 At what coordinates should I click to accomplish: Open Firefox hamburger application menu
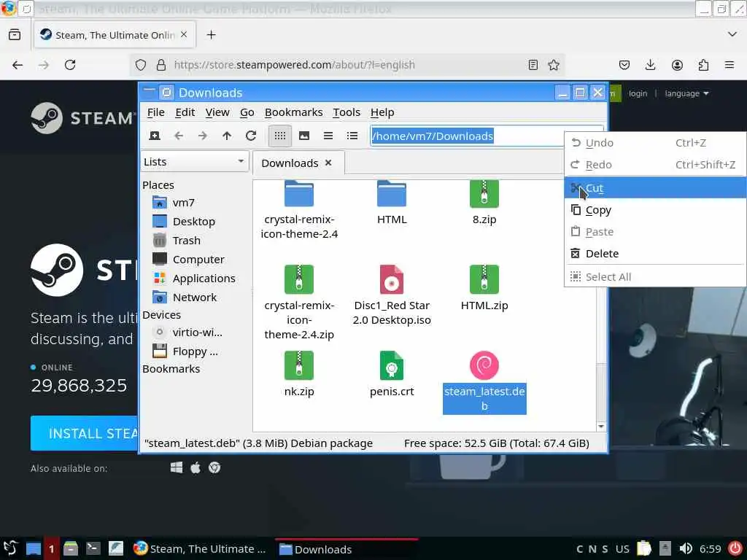pyautogui.click(x=729, y=65)
